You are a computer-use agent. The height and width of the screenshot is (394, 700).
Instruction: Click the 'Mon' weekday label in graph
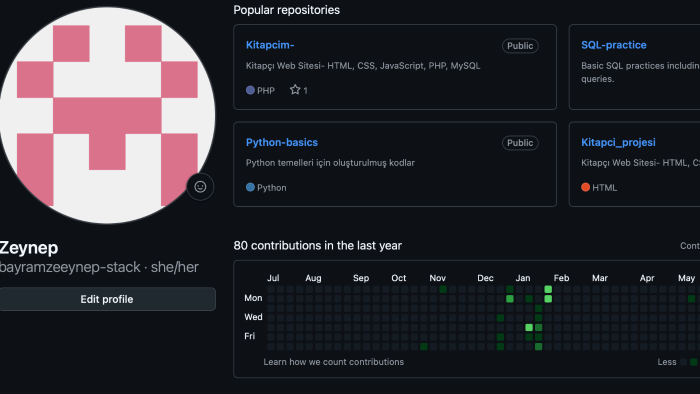(253, 298)
